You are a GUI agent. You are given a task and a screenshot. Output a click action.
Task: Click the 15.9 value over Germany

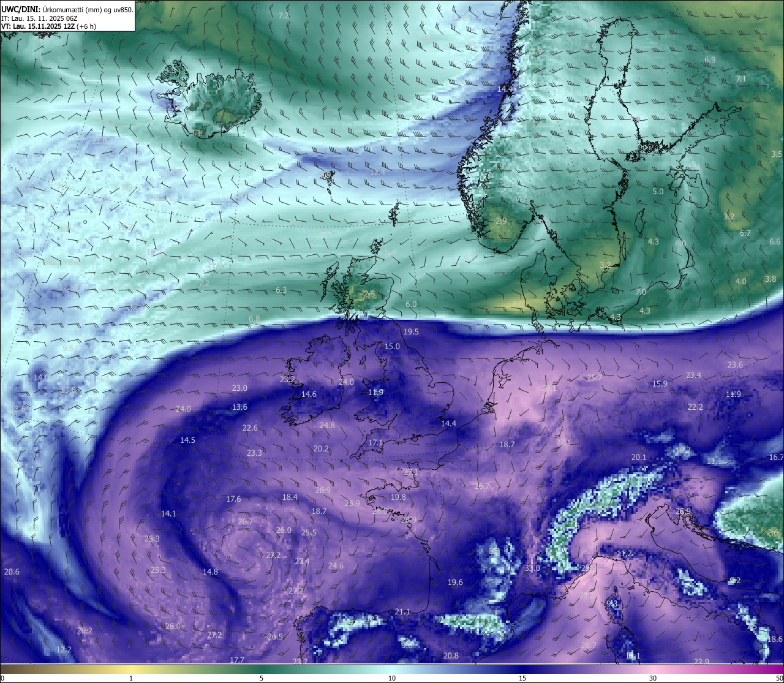pyautogui.click(x=660, y=383)
